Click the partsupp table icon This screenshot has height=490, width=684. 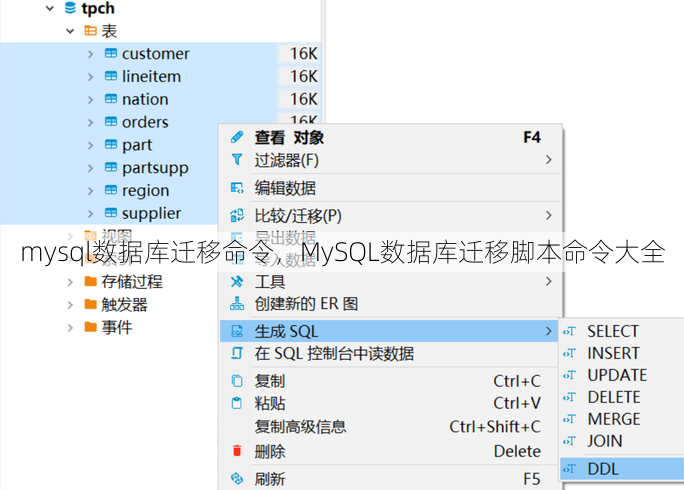pos(111,167)
